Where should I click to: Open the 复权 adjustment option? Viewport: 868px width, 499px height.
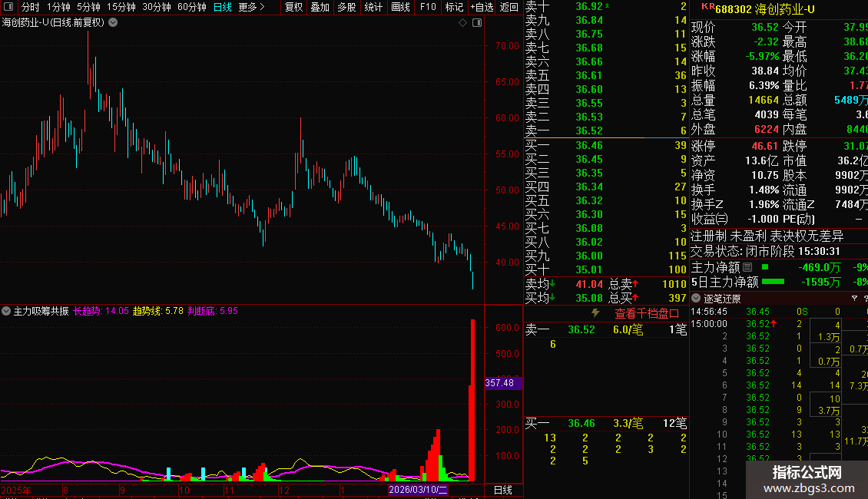click(x=294, y=7)
